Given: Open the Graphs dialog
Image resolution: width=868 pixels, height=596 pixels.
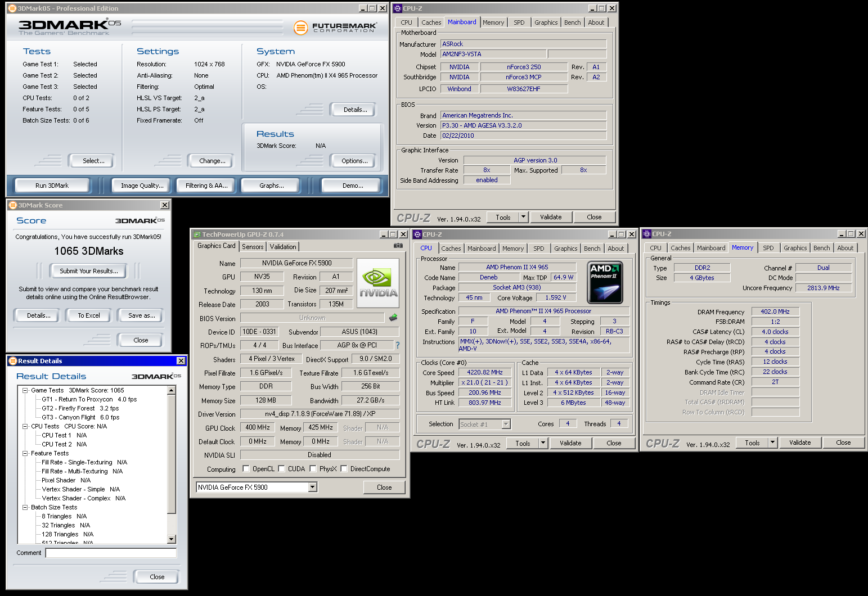Looking at the screenshot, I should [272, 186].
